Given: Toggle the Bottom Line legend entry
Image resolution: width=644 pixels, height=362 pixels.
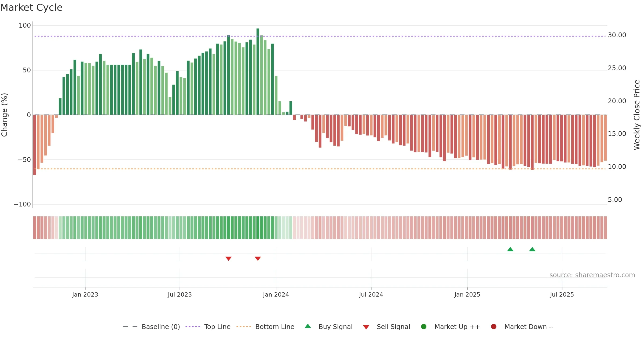Looking at the screenshot, I should pyautogui.click(x=265, y=327).
